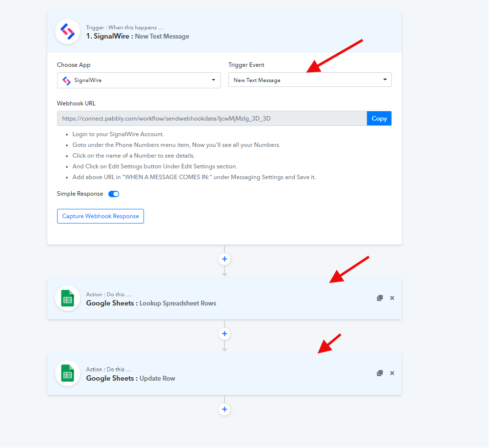
Task: Open the Trigger Event dropdown
Action: coord(310,80)
